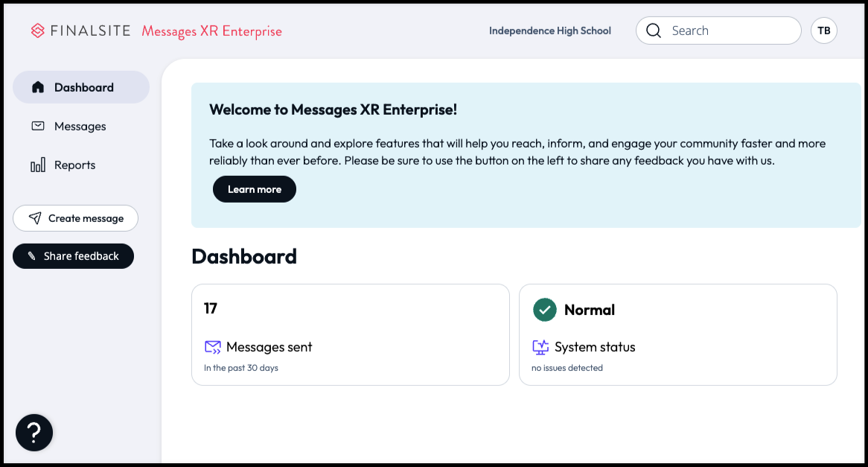Image resolution: width=868 pixels, height=467 pixels.
Task: Click the Share feedback button
Action: pyautogui.click(x=73, y=256)
